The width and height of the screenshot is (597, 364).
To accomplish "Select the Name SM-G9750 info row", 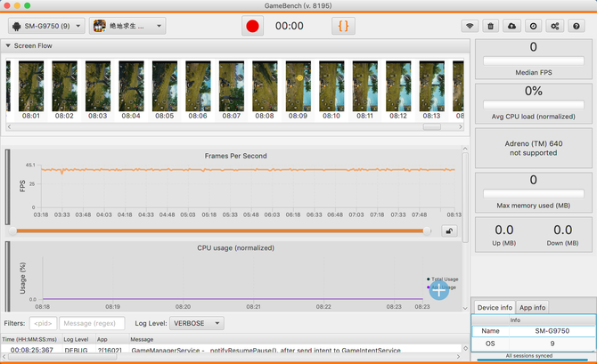I will click(x=534, y=331).
